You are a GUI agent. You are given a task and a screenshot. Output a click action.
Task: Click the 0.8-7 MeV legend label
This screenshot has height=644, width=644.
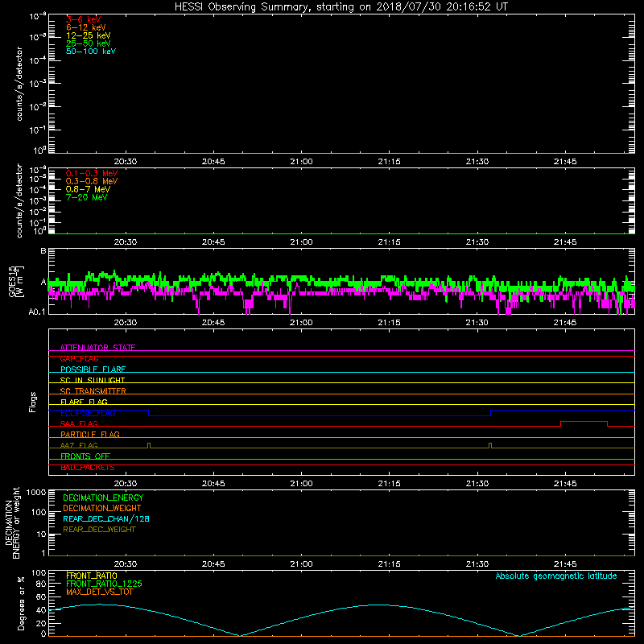pos(88,189)
